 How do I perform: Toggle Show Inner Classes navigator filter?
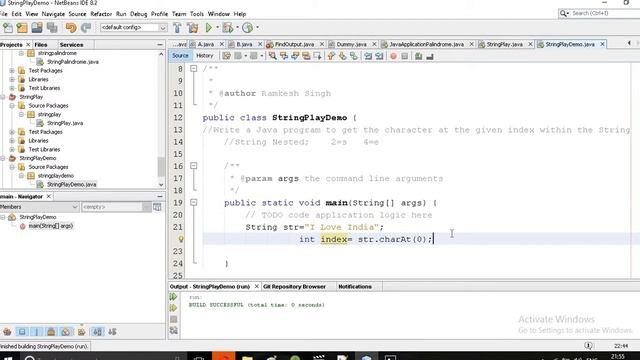coord(66,332)
